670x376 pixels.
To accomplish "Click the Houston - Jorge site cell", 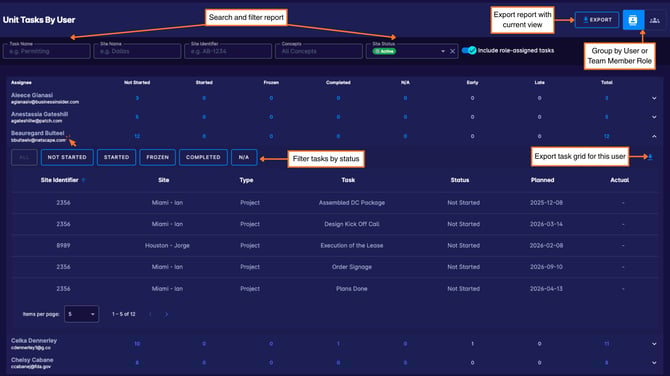I will (167, 246).
